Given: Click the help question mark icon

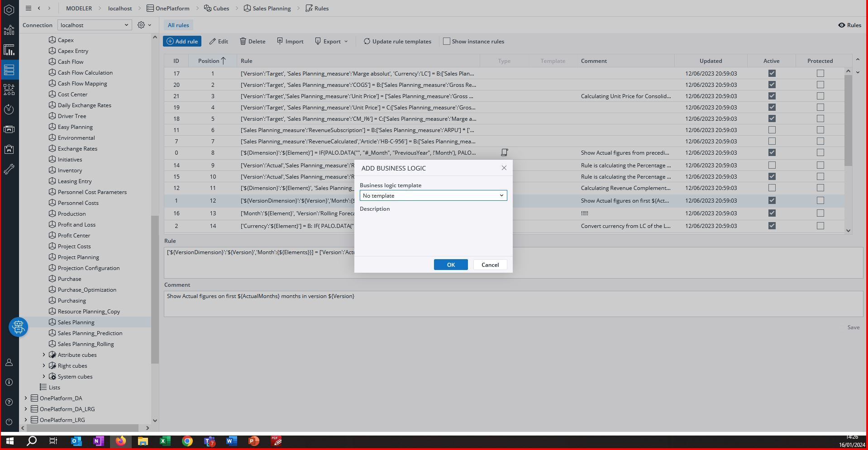Looking at the screenshot, I should (9, 402).
